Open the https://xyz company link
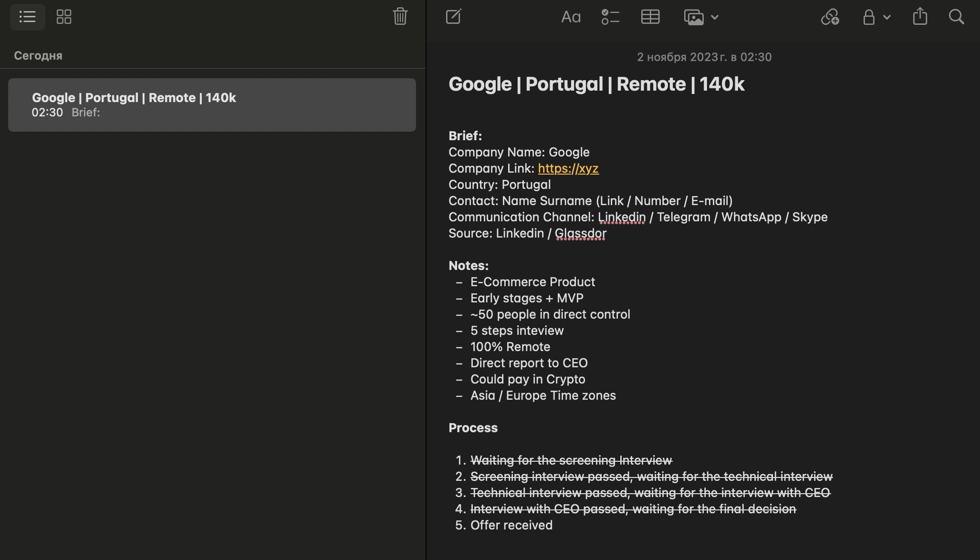This screenshot has height=560, width=980. click(x=568, y=168)
